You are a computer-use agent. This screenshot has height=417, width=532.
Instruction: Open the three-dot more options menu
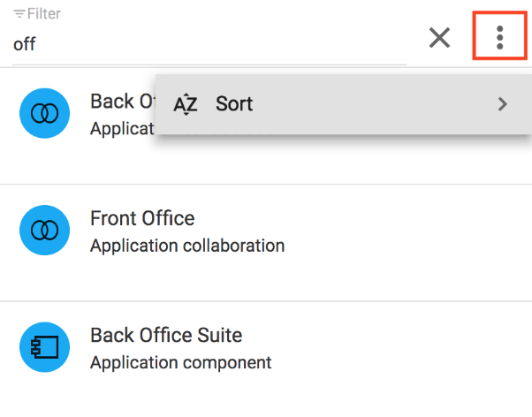(499, 37)
